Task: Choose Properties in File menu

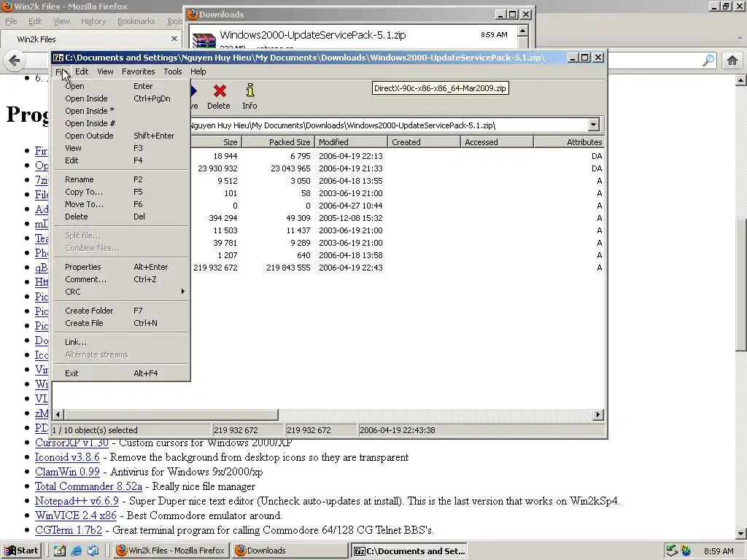Action: tap(121, 267)
